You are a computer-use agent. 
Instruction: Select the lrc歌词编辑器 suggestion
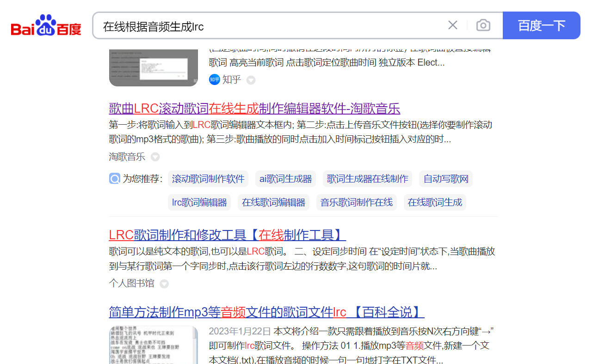coord(199,202)
